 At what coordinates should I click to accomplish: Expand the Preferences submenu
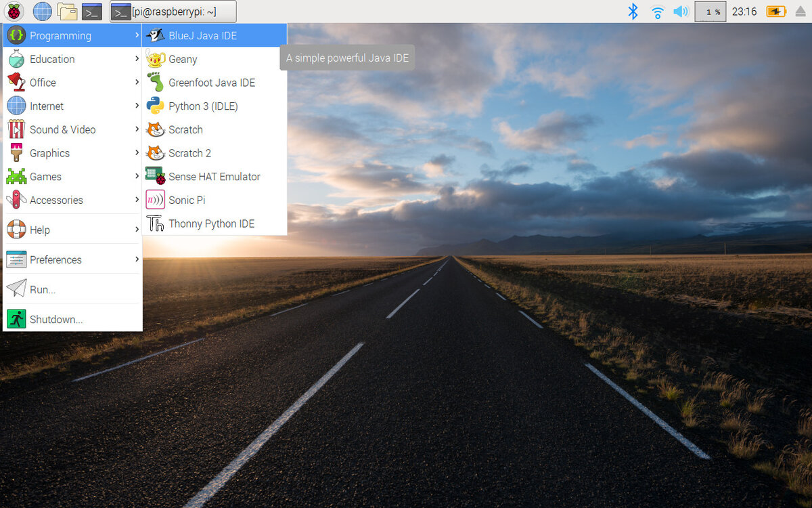click(55, 259)
